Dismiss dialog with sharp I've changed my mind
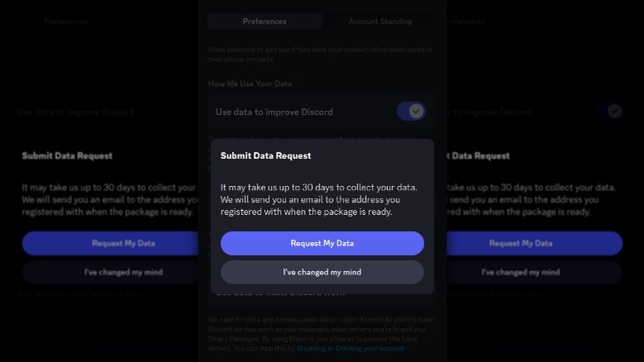This screenshot has width=644, height=362. click(322, 272)
